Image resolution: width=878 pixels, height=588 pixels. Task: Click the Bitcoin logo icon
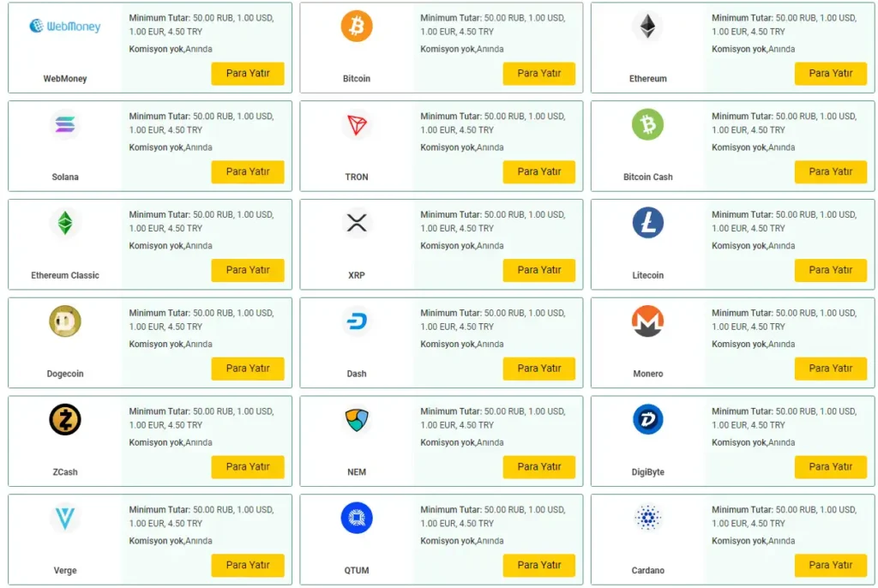[x=357, y=27]
